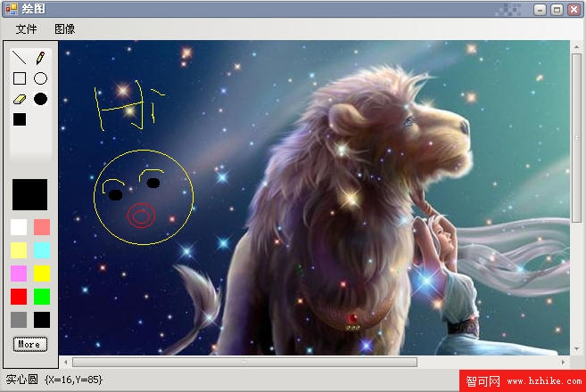Screen dimensions: 586x392
Task: Select the hollow Rectangle tool
Action: pyautogui.click(x=20, y=78)
